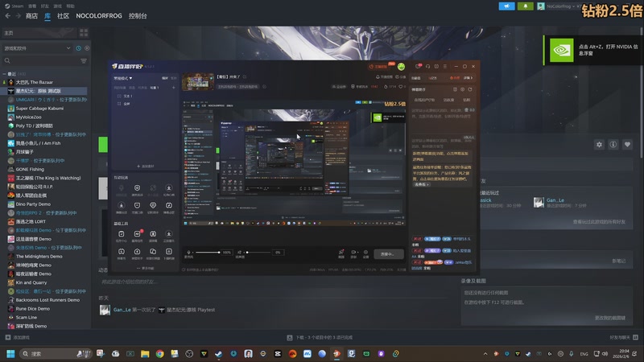Open the Windows Start menu

(x=10, y=354)
